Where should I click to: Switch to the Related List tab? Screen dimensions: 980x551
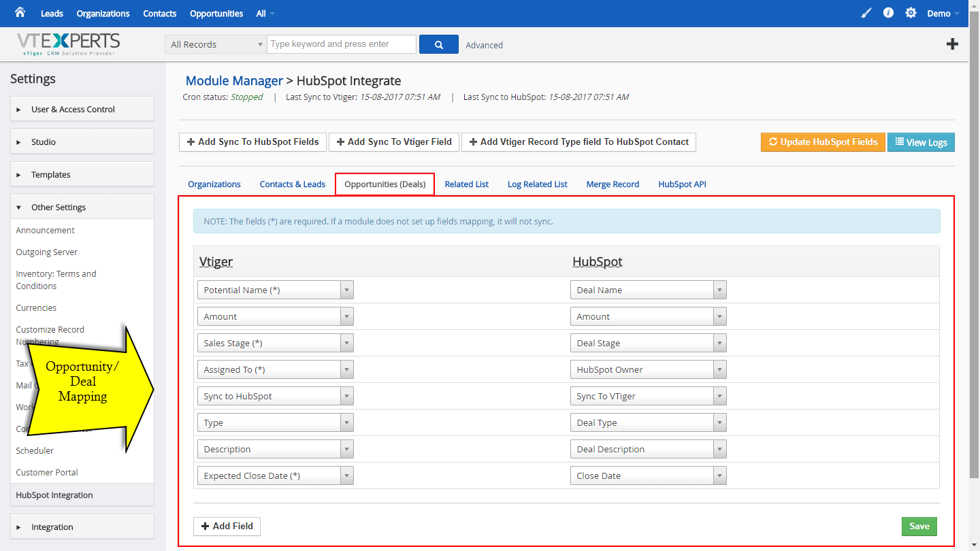(467, 184)
